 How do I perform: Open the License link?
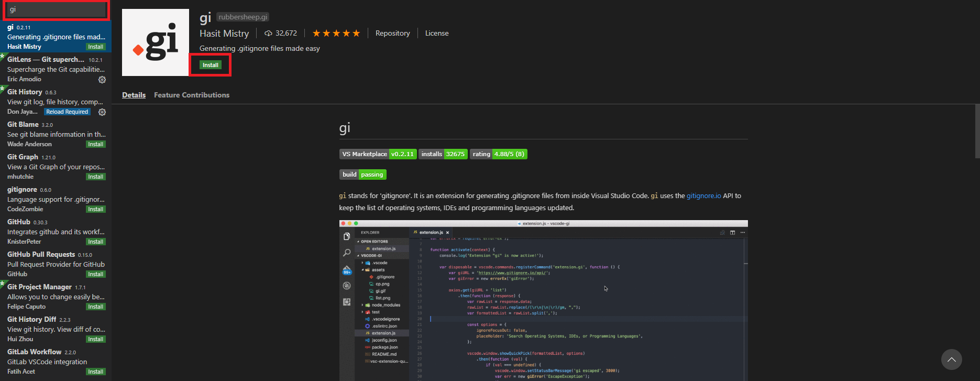437,33
